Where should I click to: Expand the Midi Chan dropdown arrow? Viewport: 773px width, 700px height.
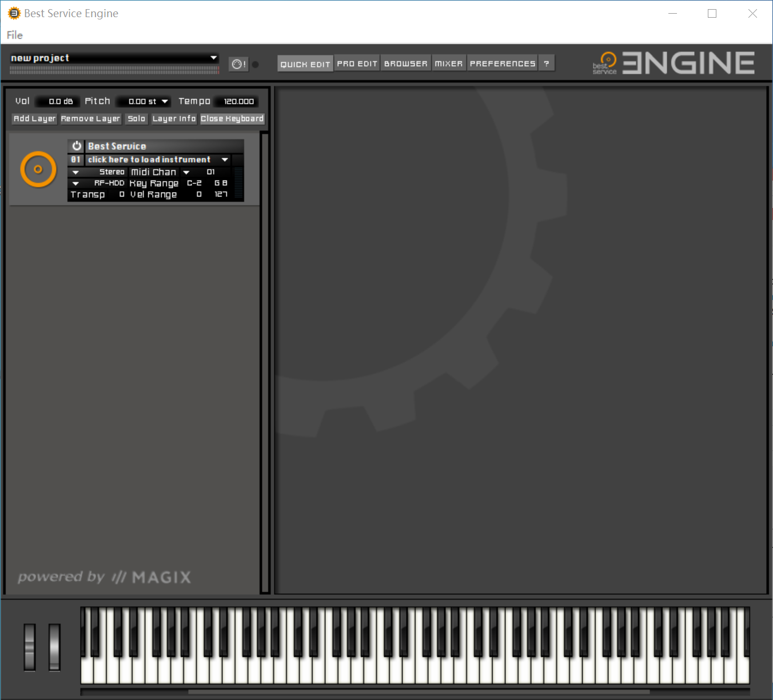pyautogui.click(x=186, y=172)
